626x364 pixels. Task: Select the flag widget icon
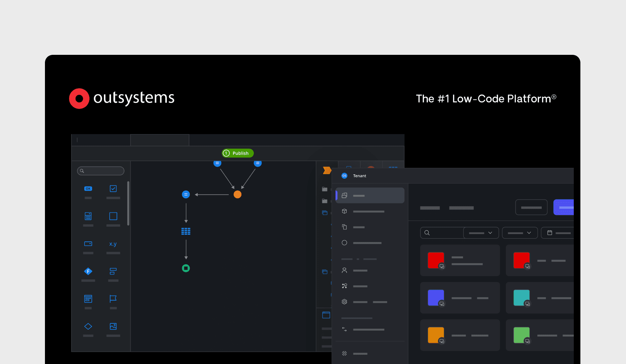point(113,299)
